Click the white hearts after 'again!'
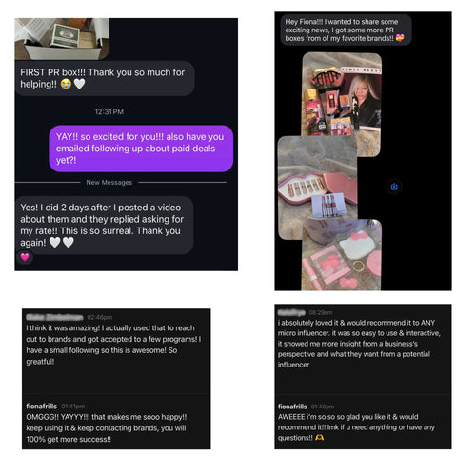Screen dimensions: 476x476 (62, 243)
